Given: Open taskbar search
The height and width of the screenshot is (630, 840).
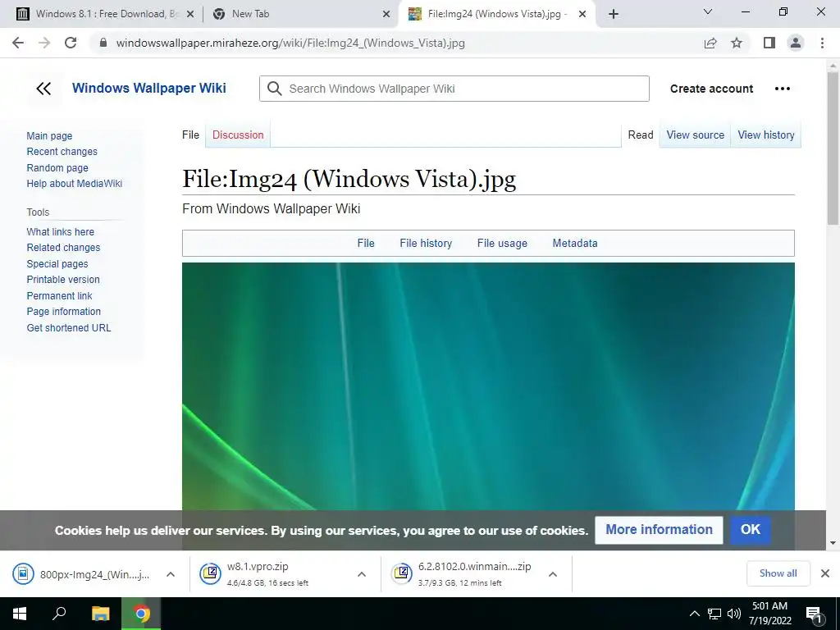Looking at the screenshot, I should click(59, 614).
